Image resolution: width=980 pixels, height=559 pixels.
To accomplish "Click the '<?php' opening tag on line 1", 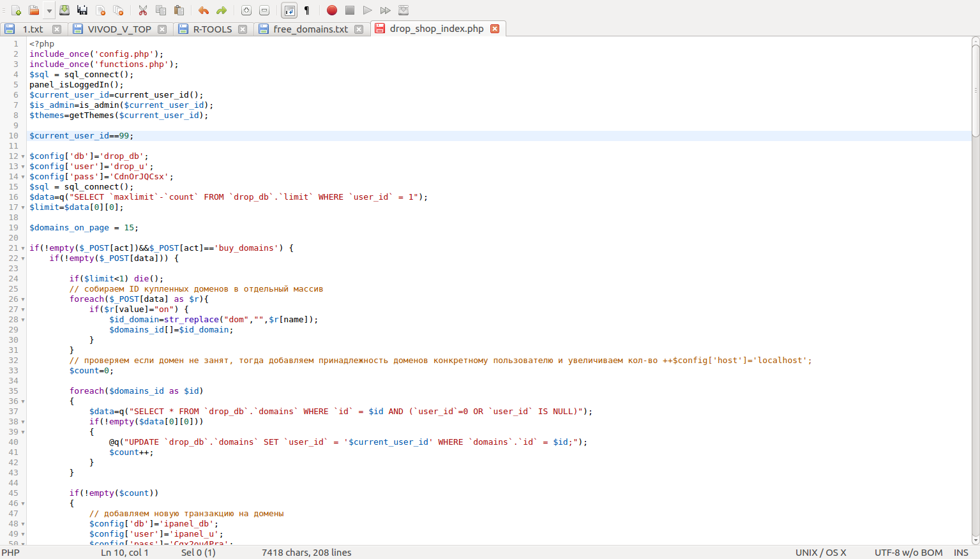I will pyautogui.click(x=41, y=44).
